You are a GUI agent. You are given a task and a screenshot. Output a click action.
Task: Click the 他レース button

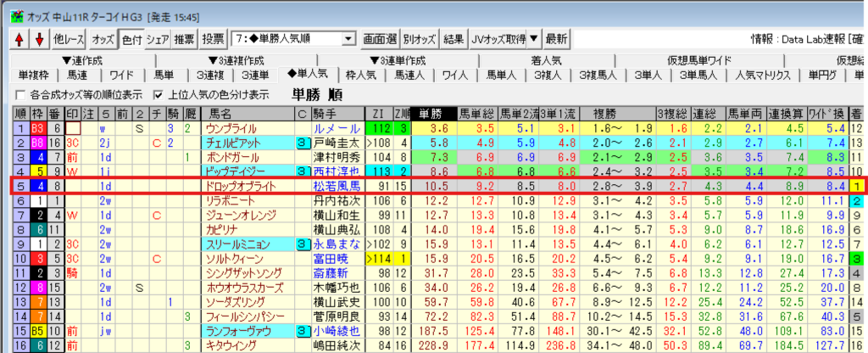(70, 39)
